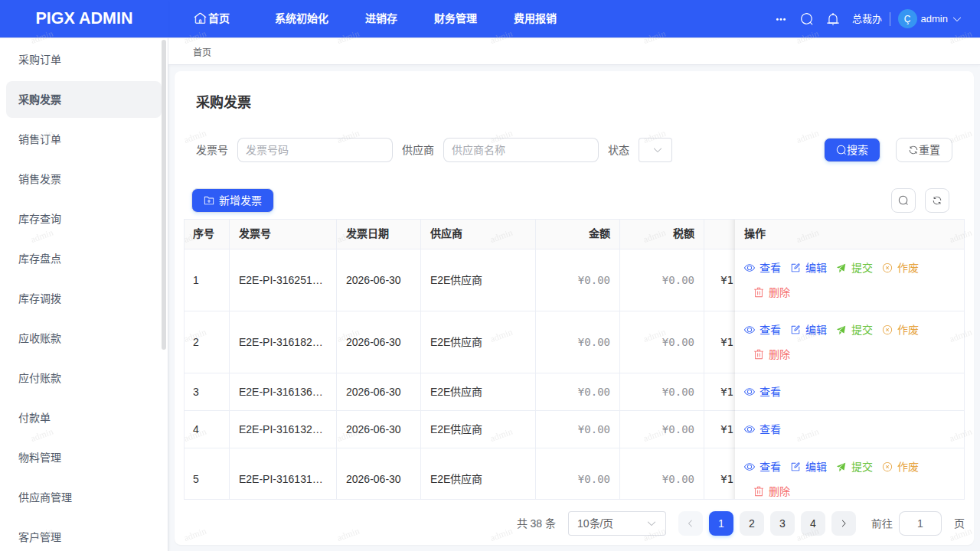Image resolution: width=980 pixels, height=551 pixels.
Task: Click the table search toggle icon
Action: 903,201
